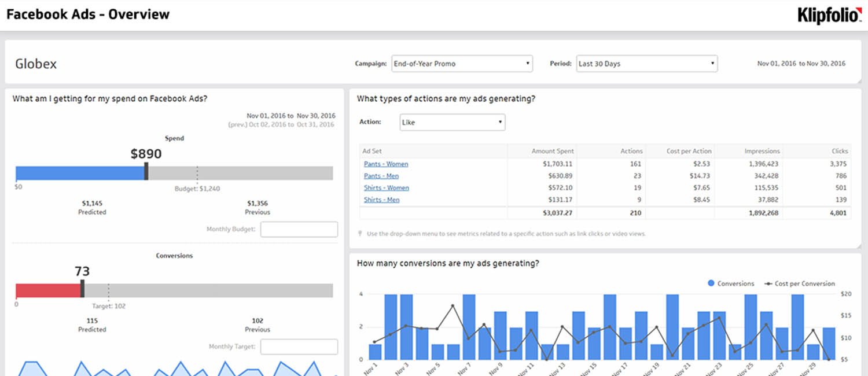868x376 pixels.
Task: Click the Monthly Budget input field
Action: click(x=299, y=230)
